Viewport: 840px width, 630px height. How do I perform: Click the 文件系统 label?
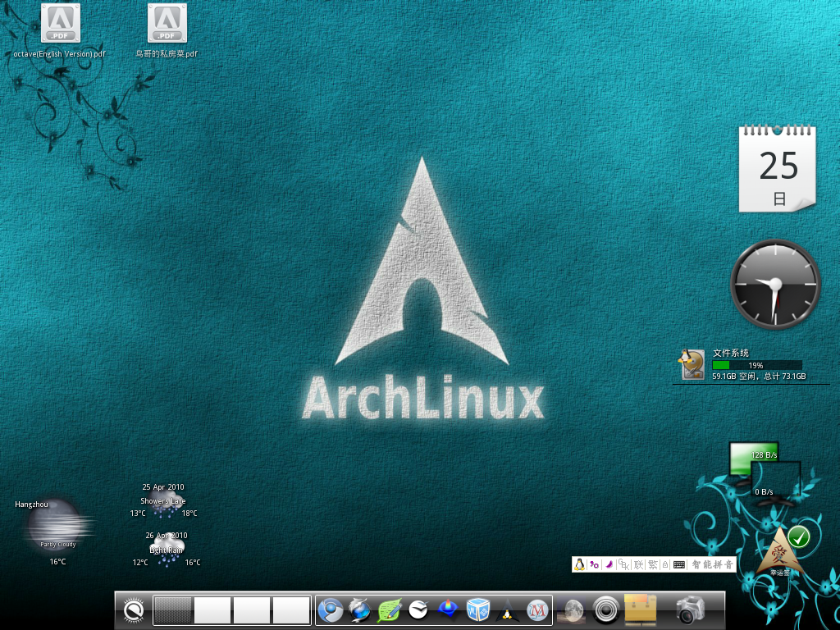point(731,353)
